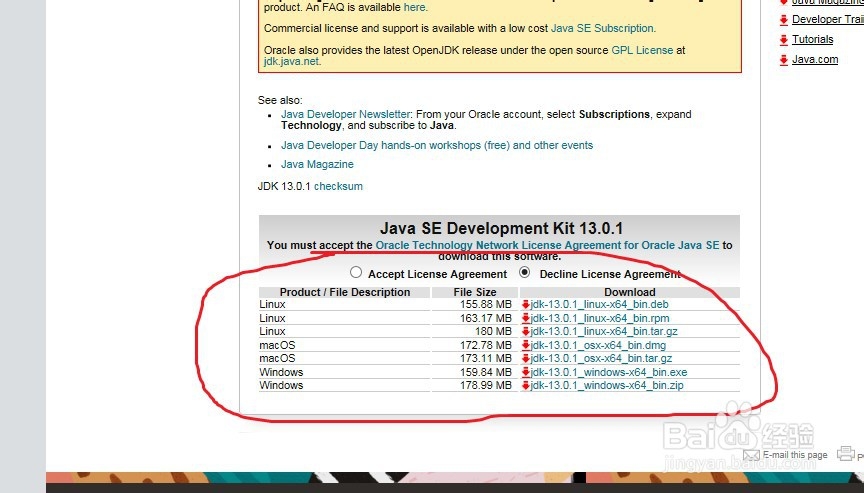Download jdk-13.0.1_linux-x64_bin.deb
864x493 pixels.
point(599,304)
